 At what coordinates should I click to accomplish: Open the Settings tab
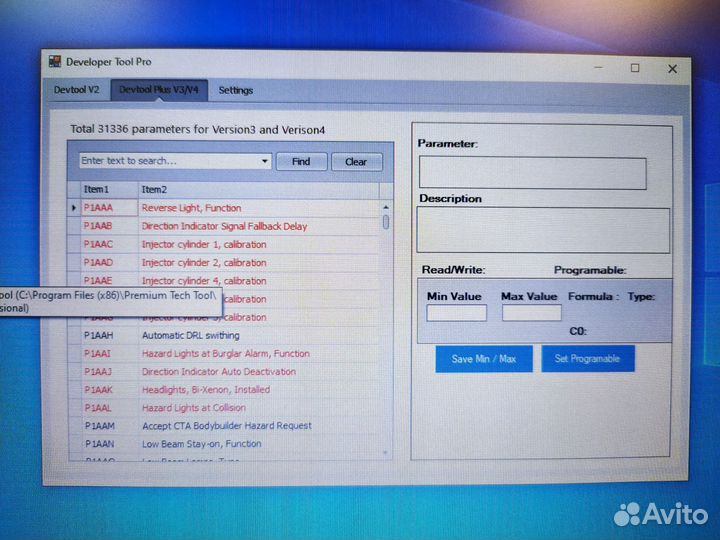(236, 90)
